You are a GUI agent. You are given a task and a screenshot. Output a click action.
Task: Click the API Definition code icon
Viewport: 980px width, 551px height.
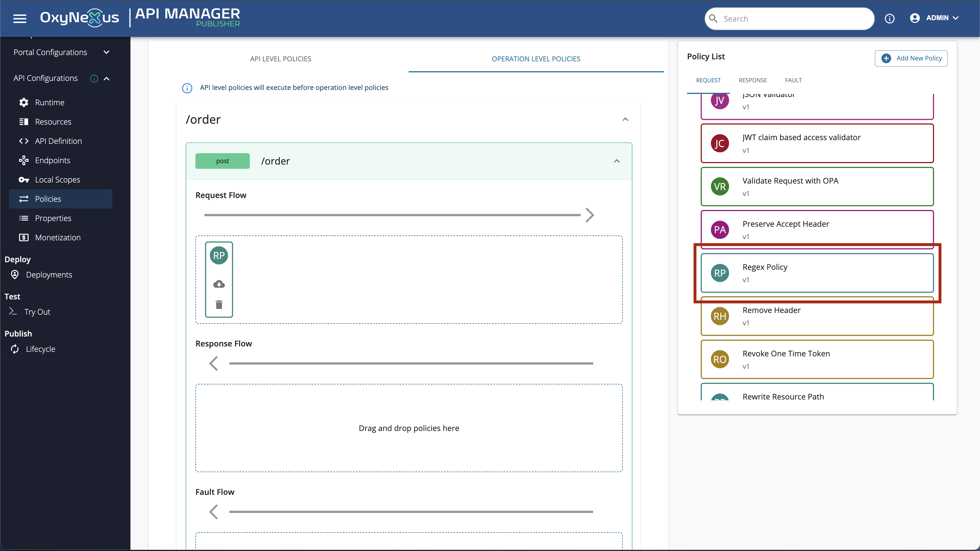24,141
